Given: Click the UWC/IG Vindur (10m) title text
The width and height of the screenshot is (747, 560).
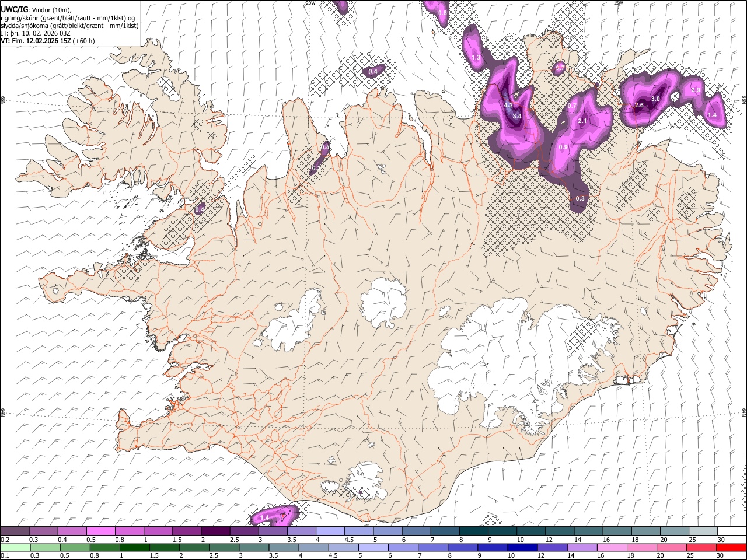Looking at the screenshot, I should tap(36, 9).
